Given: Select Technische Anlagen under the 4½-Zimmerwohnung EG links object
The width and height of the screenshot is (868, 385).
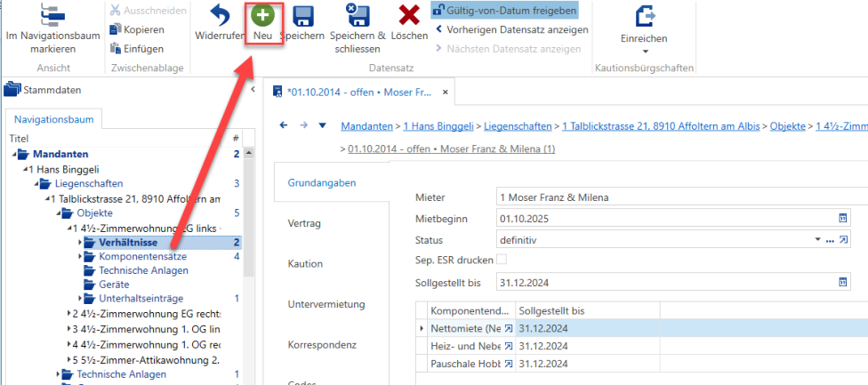Looking at the screenshot, I should pos(143,270).
